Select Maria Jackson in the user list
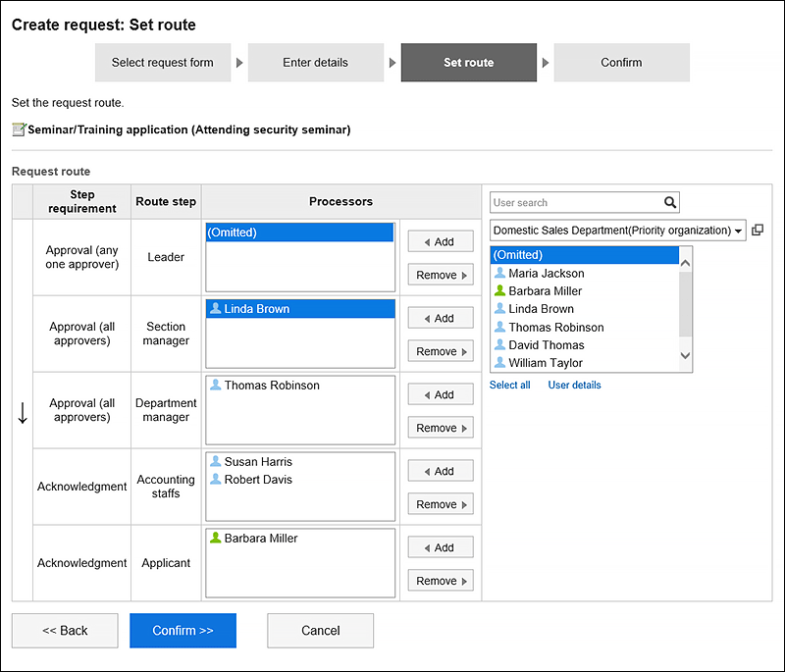Viewport: 785px width, 672px height. 585,273
